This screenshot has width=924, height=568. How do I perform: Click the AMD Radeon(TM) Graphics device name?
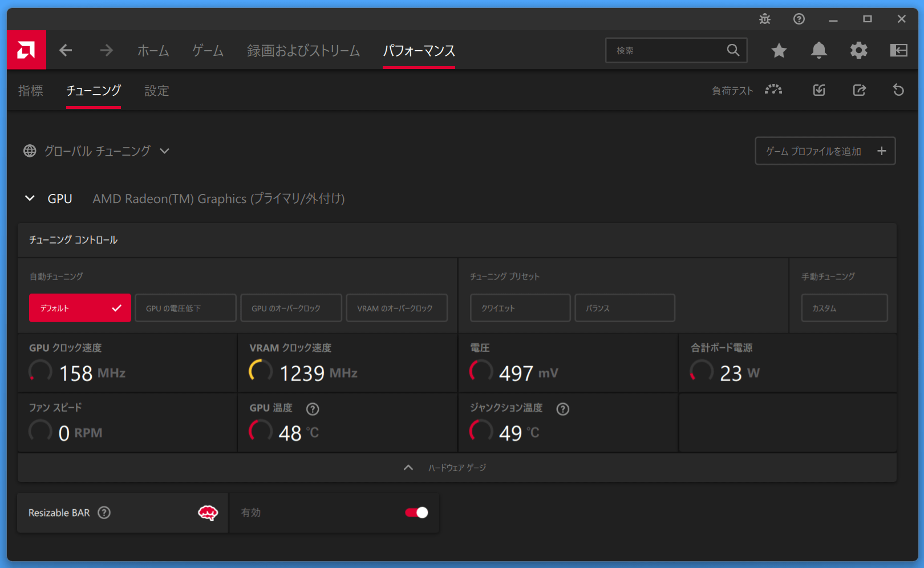[x=219, y=198]
